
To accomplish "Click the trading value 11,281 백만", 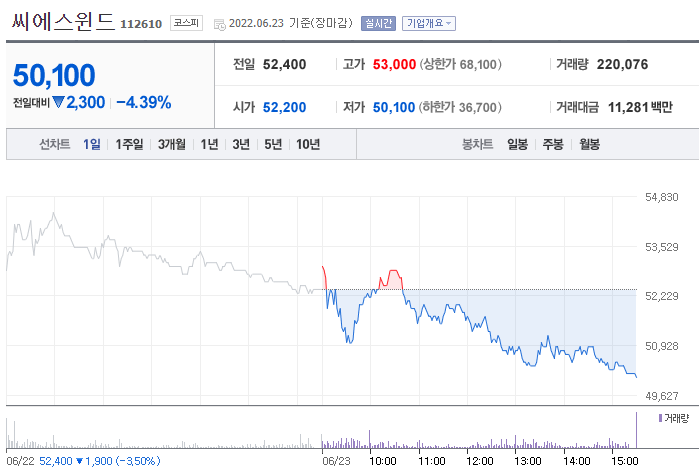I will click(x=640, y=107).
